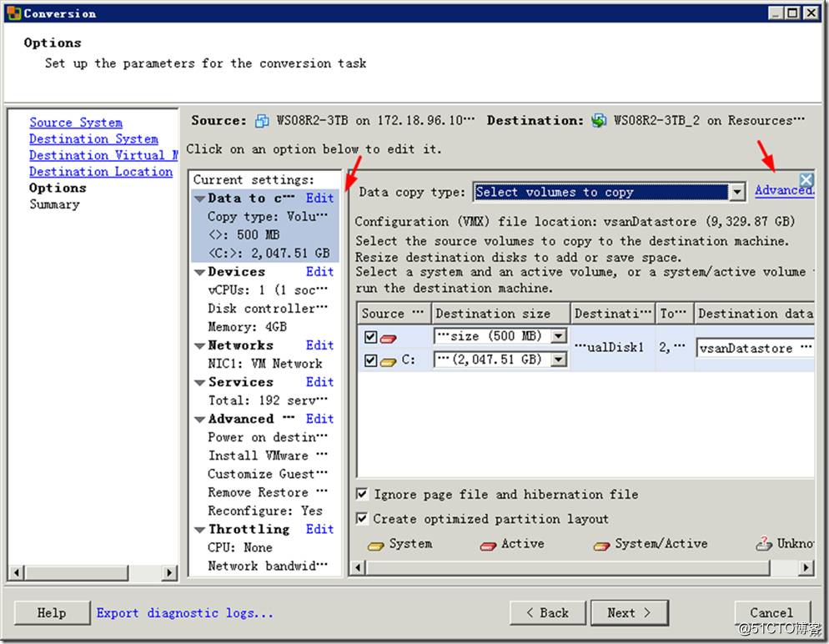Click the Next button
829x644 pixels.
click(629, 612)
